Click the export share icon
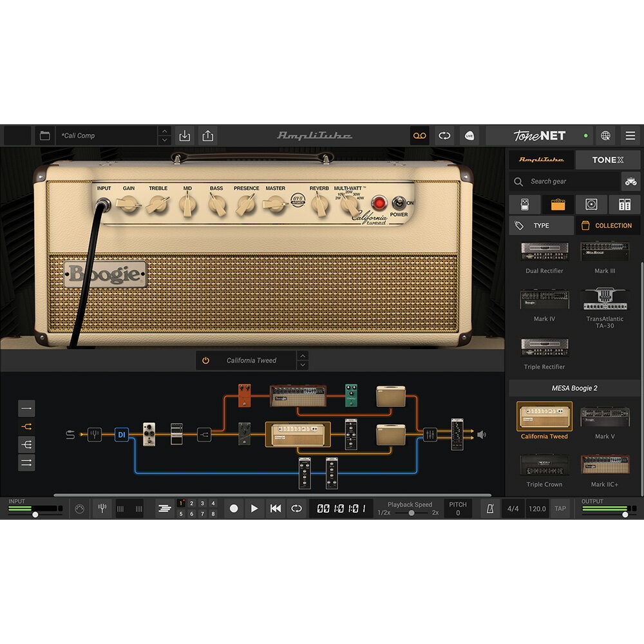The width and height of the screenshot is (644, 644). [x=208, y=135]
